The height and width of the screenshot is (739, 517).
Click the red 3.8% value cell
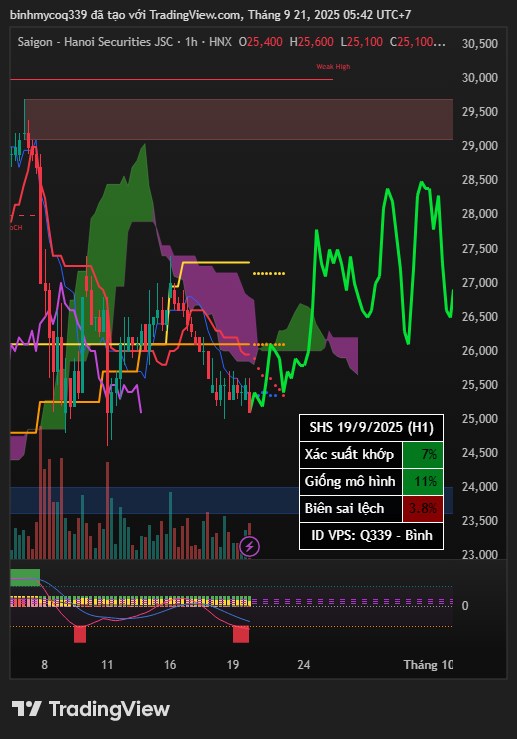423,509
